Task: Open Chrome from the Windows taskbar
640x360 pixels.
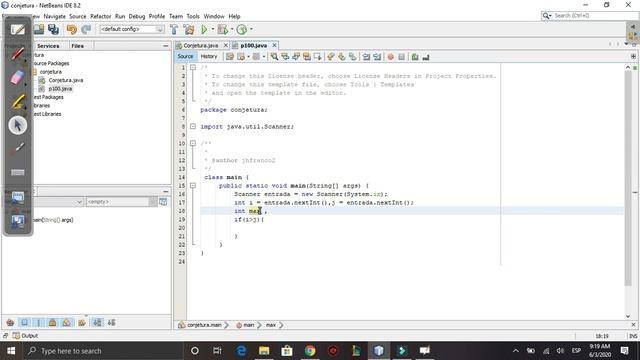Action: 310,351
